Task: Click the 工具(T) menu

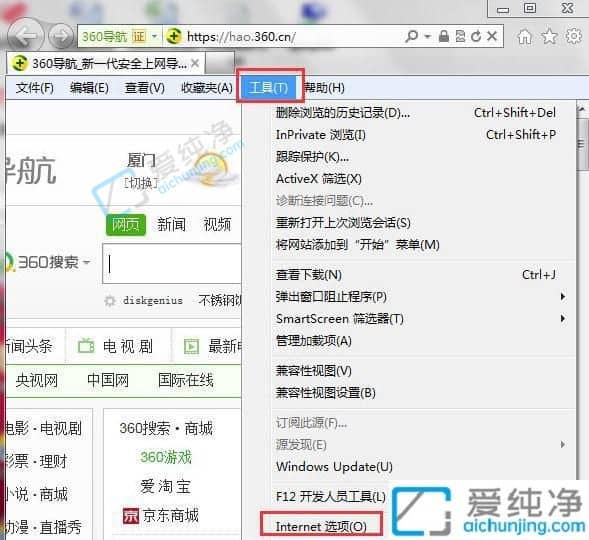Action: 268,88
